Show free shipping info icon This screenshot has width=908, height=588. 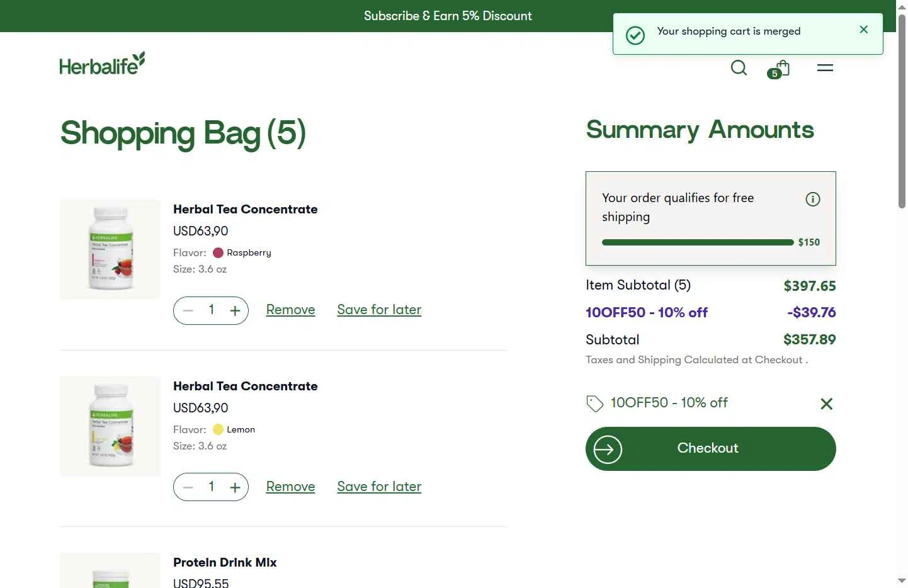tap(813, 200)
